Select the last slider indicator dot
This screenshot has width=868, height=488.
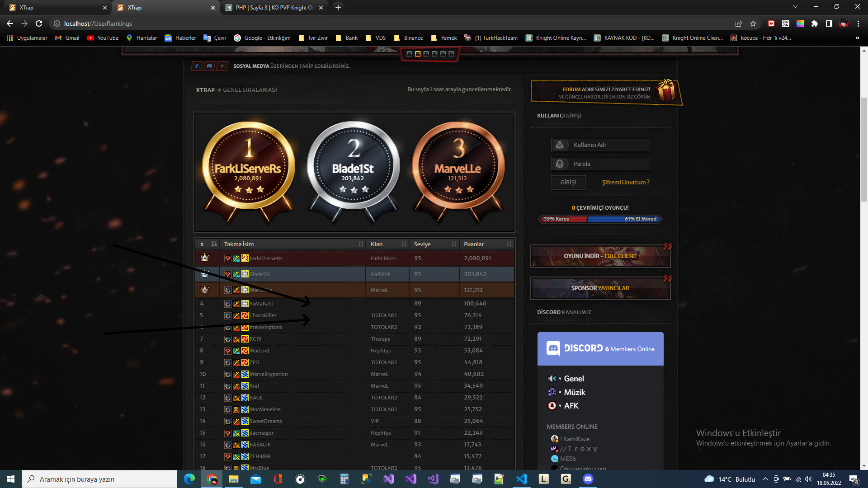[x=451, y=54]
